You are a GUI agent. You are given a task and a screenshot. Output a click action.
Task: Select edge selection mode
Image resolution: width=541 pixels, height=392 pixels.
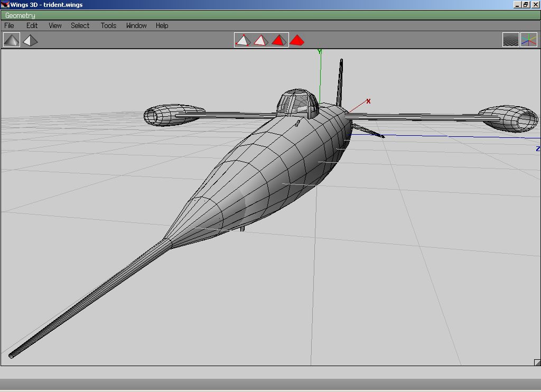(x=261, y=40)
